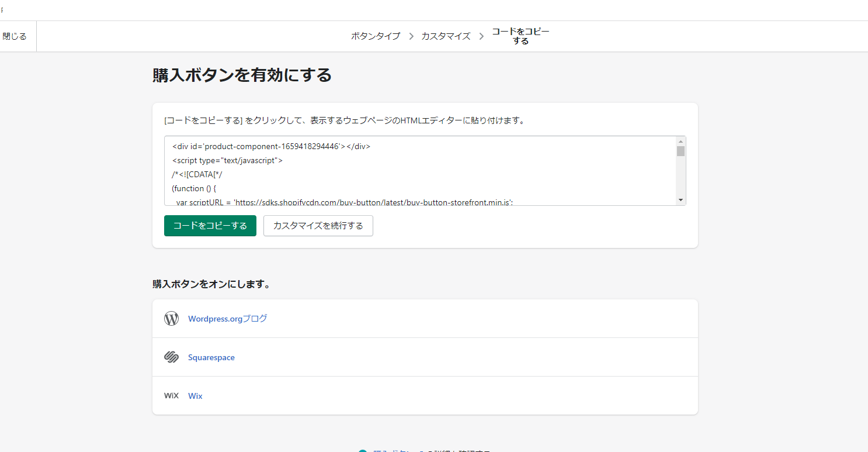
Task: Open the Squarespace link
Action: [x=211, y=357]
